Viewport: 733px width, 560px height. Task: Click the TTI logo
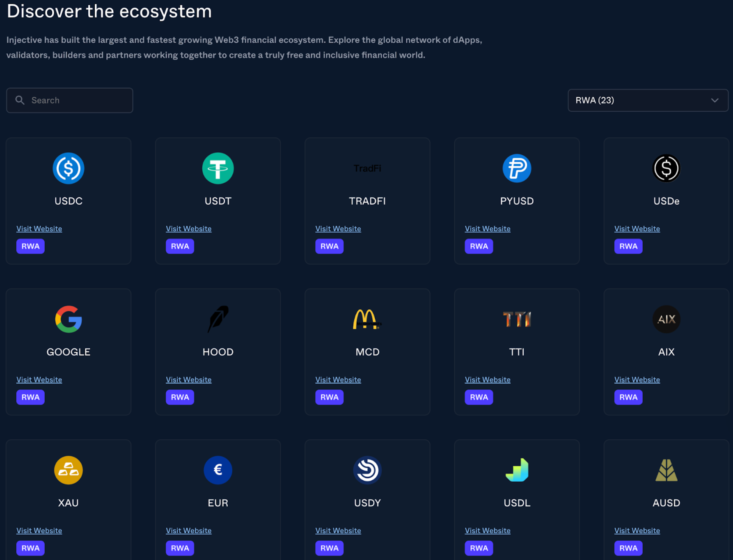[x=517, y=319]
